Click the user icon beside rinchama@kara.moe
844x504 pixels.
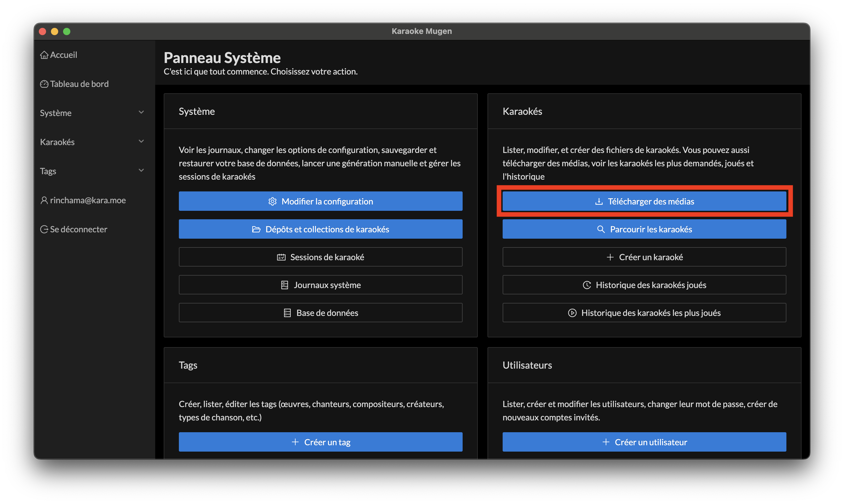(x=44, y=201)
